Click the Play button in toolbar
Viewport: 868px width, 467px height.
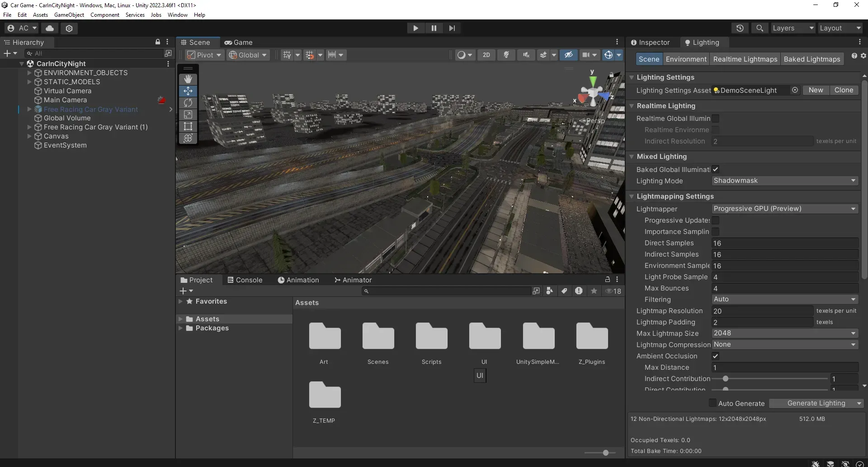415,28
